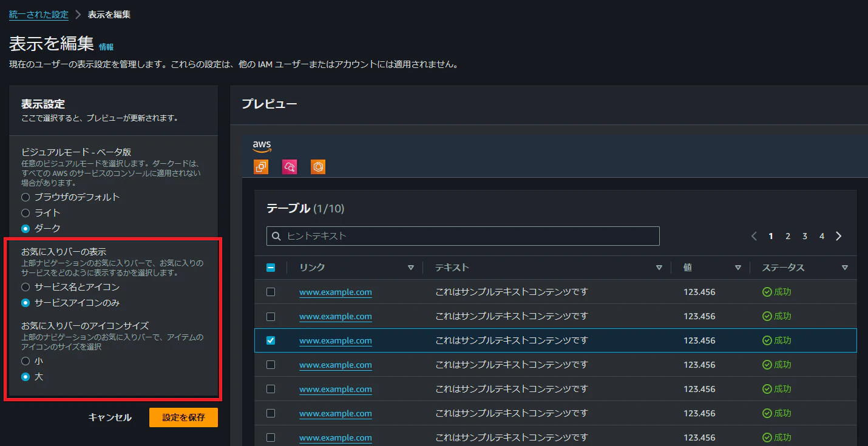Uncheck the checkbox on the highlighted third row
This screenshot has width=868, height=446.
[x=270, y=340]
